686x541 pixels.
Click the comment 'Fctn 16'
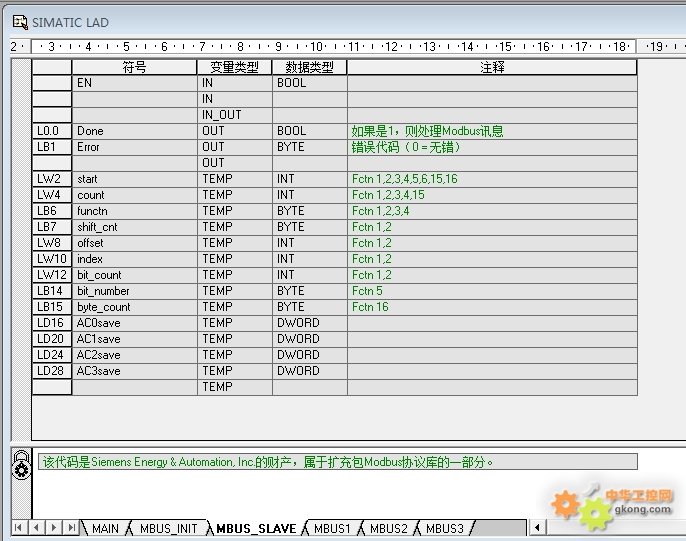(370, 307)
